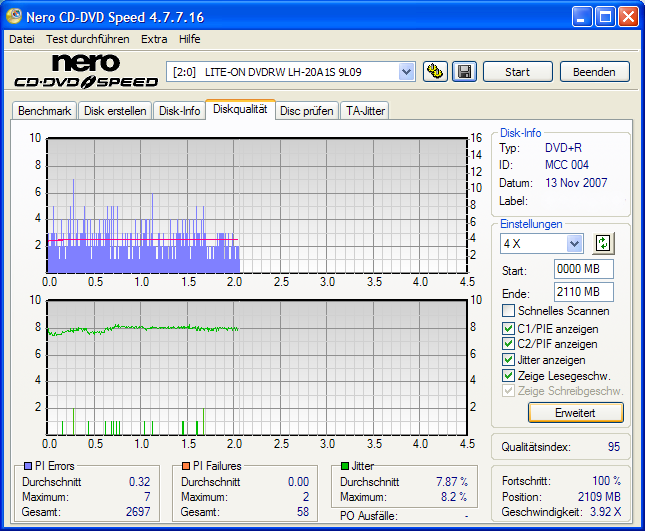Click the Nero app icon in the title bar

point(14,16)
